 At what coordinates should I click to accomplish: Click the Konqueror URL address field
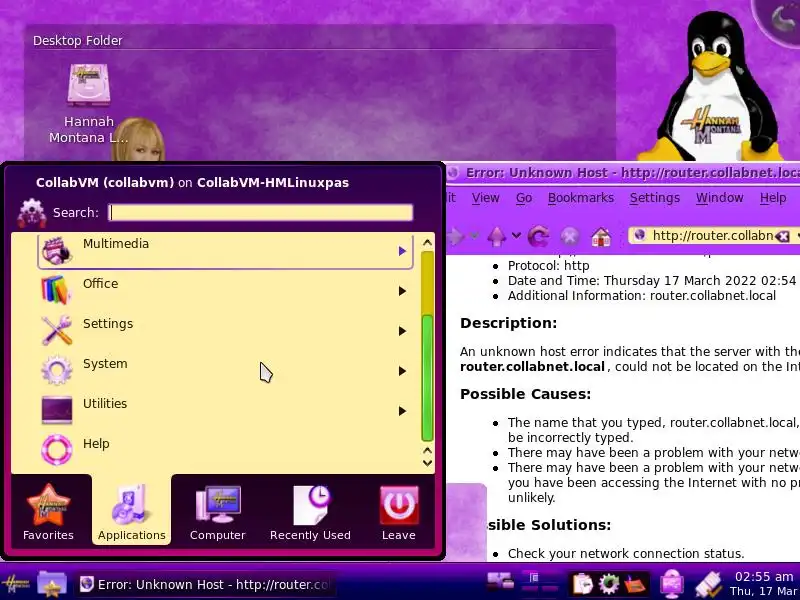713,236
